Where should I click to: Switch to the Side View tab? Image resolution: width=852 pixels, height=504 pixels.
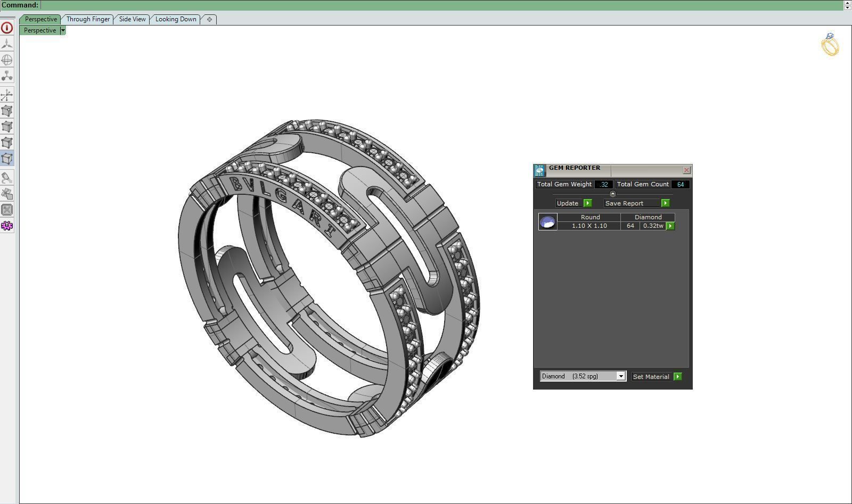[x=132, y=19]
